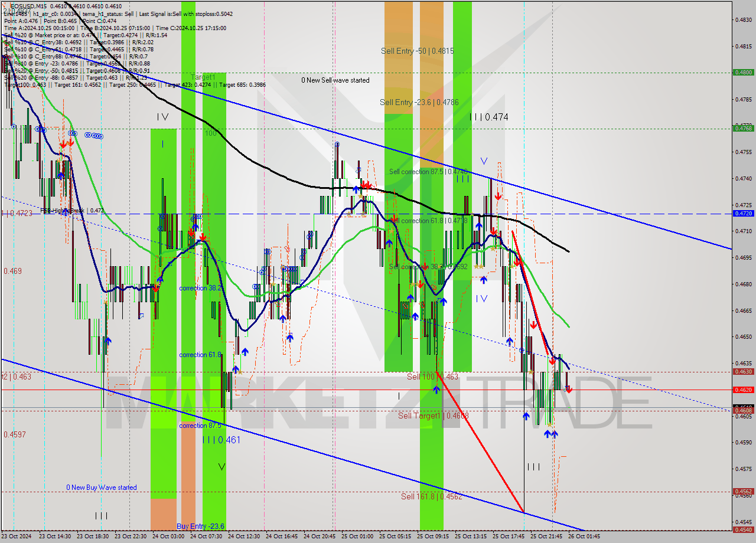Click '24 Oct 16:45' on time axis
This screenshot has width=756, height=543.
(282, 537)
